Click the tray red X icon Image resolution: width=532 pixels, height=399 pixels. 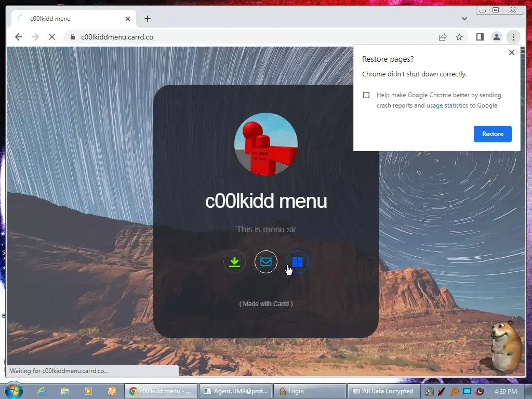click(442, 392)
